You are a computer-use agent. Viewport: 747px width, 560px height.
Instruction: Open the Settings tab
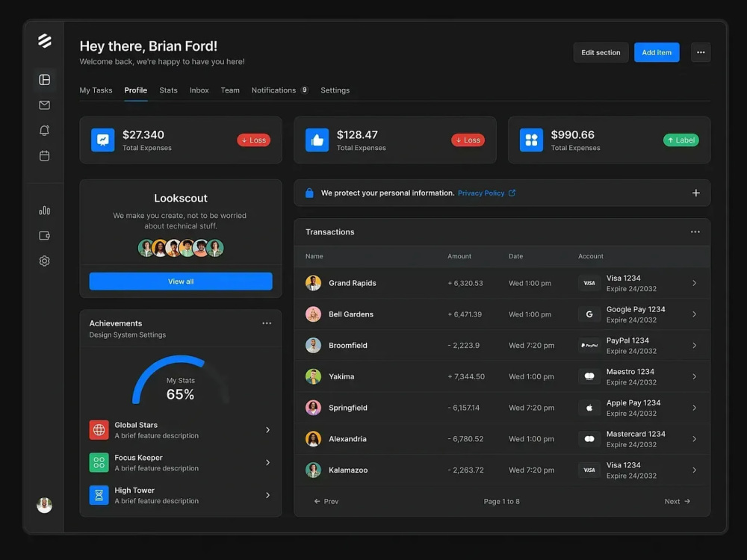point(335,90)
